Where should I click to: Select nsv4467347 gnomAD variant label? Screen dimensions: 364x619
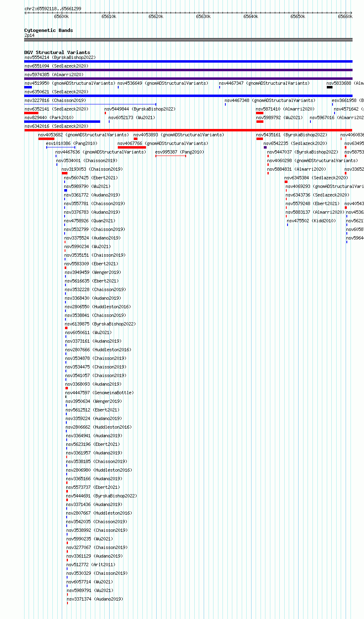point(264,84)
